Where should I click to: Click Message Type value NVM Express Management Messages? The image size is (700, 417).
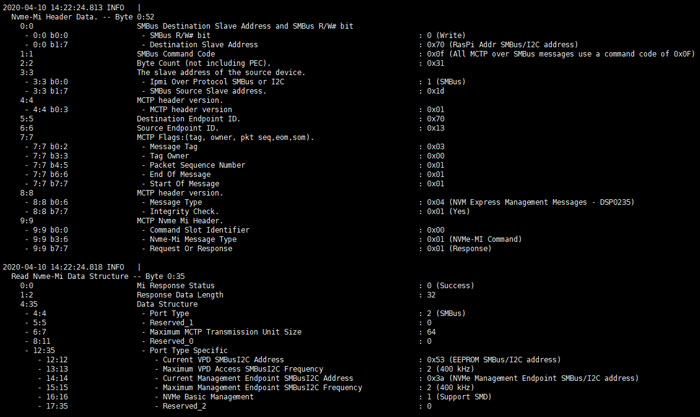pos(530,202)
